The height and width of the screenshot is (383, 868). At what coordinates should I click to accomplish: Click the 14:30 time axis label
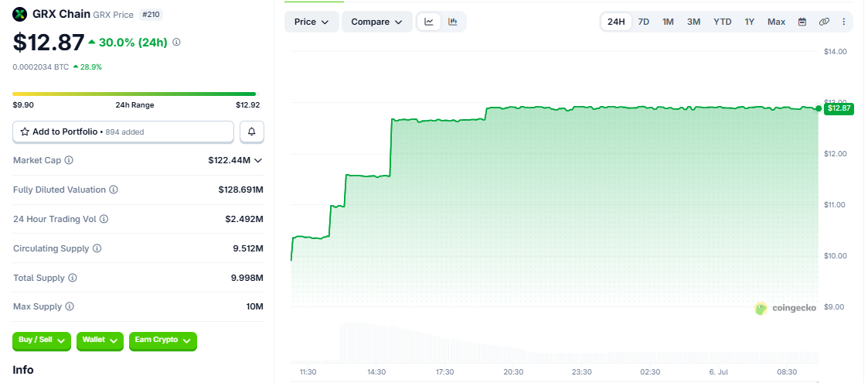click(x=376, y=372)
